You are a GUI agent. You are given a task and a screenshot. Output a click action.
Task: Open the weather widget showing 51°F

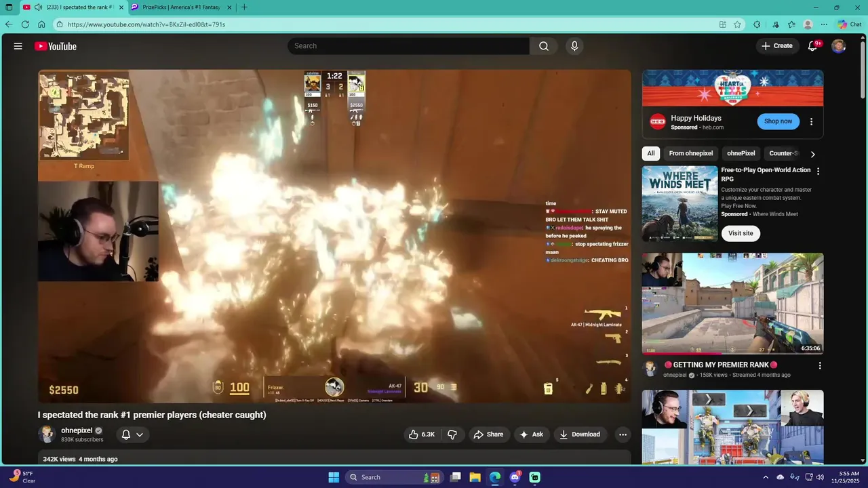[23, 477]
